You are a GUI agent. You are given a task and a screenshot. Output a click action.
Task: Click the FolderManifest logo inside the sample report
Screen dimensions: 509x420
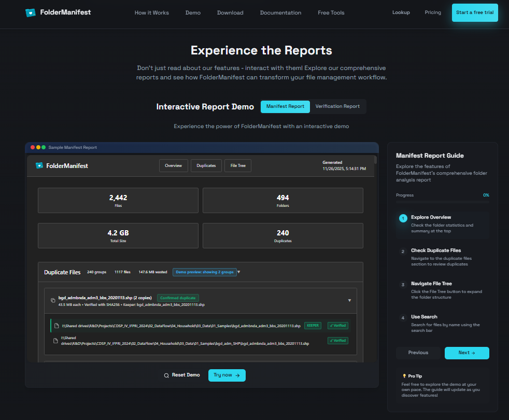click(39, 166)
